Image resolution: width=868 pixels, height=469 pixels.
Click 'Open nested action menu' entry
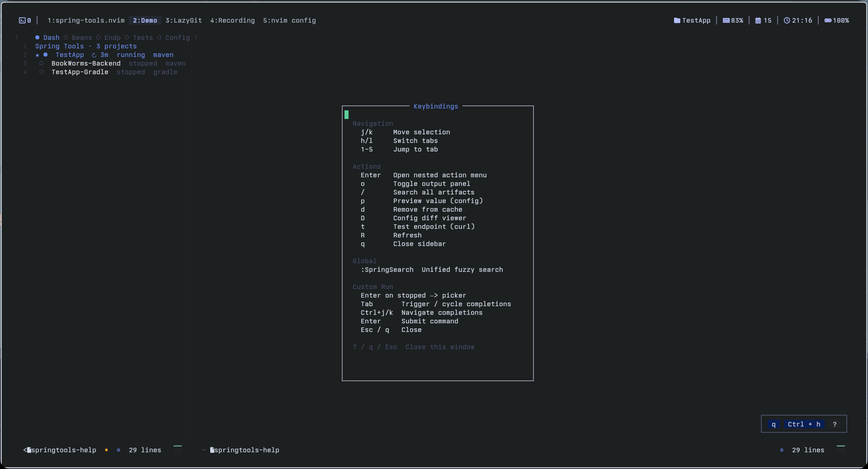[x=440, y=175]
